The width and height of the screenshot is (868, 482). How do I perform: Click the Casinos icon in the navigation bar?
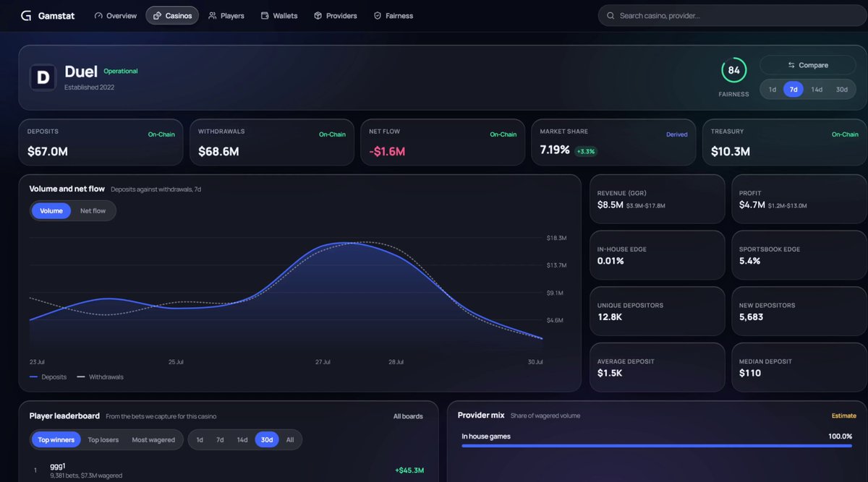pyautogui.click(x=157, y=15)
